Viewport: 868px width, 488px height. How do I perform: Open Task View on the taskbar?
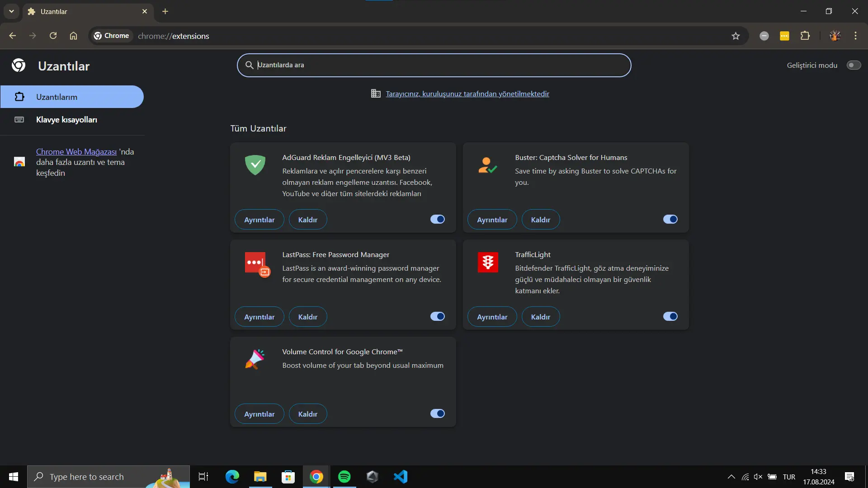point(203,477)
